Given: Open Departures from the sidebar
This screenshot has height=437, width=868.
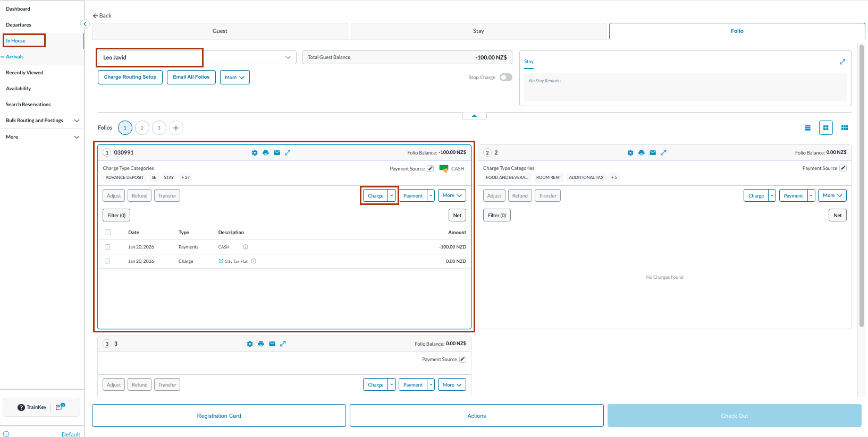Looking at the screenshot, I should 19,25.
